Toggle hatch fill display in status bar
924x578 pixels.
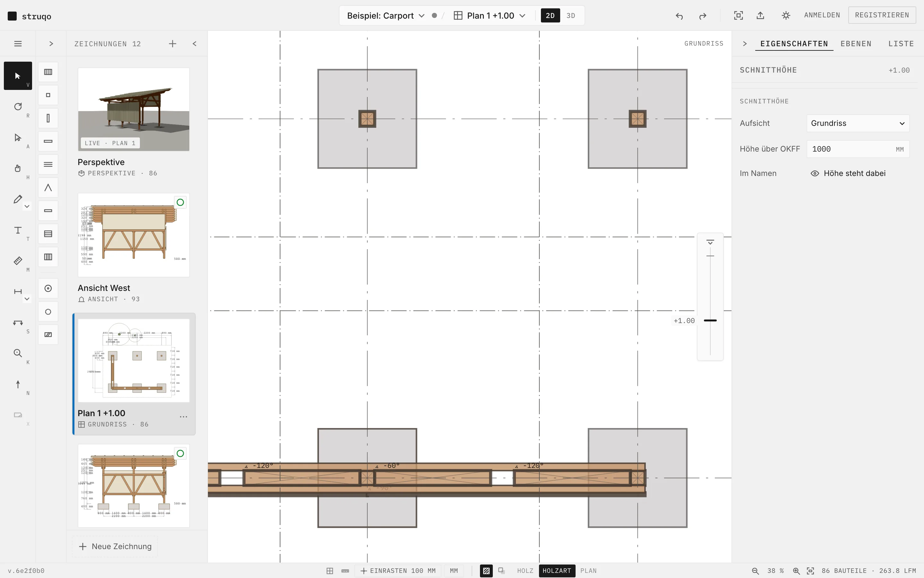[486, 571]
